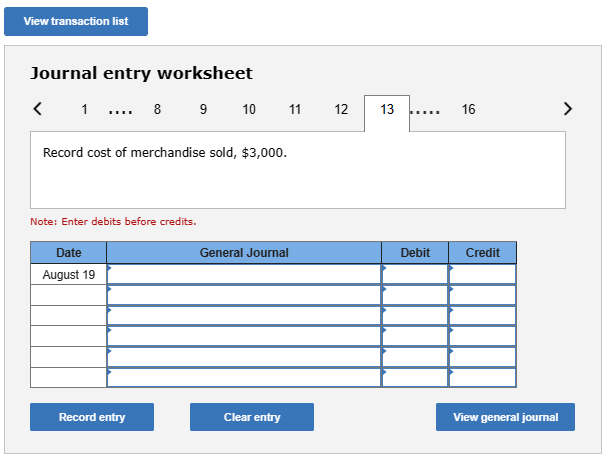Select fourth row Debit cell
Viewport: 613px width, 466px height.
click(415, 336)
